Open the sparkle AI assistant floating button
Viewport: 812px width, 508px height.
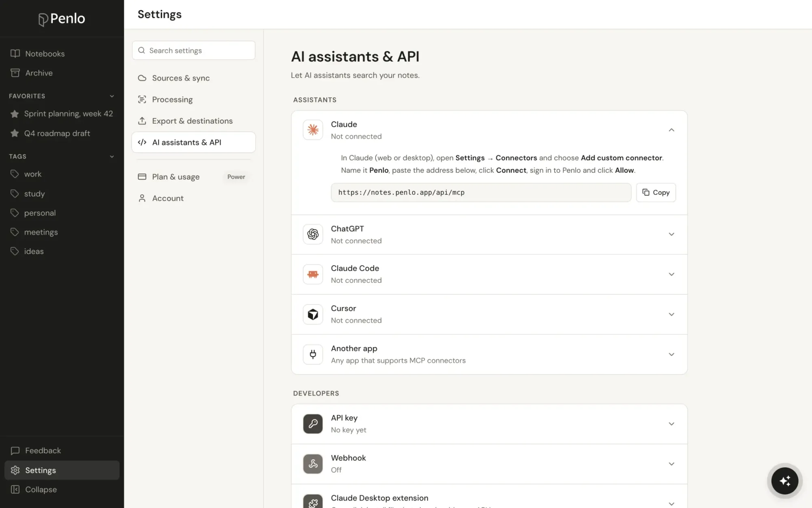coord(784,481)
